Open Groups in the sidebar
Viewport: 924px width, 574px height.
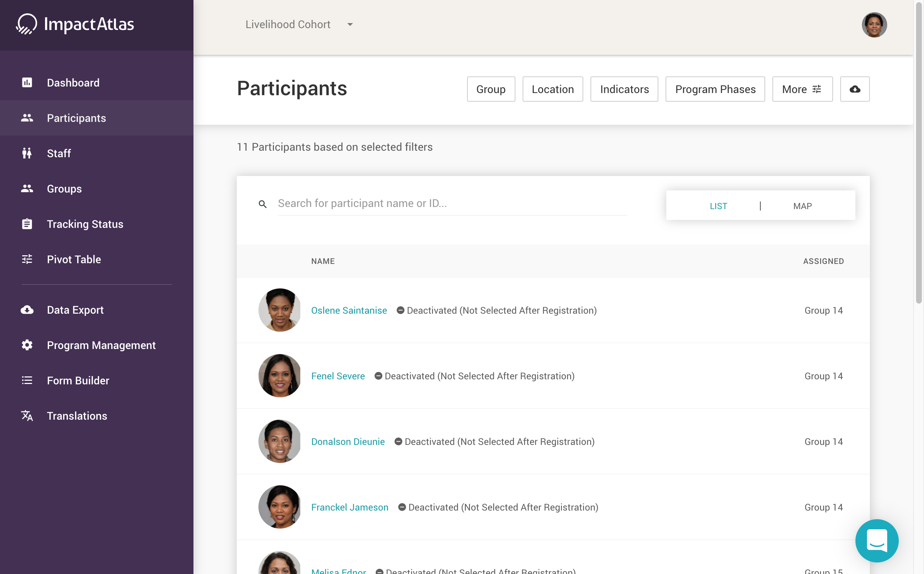[64, 189]
